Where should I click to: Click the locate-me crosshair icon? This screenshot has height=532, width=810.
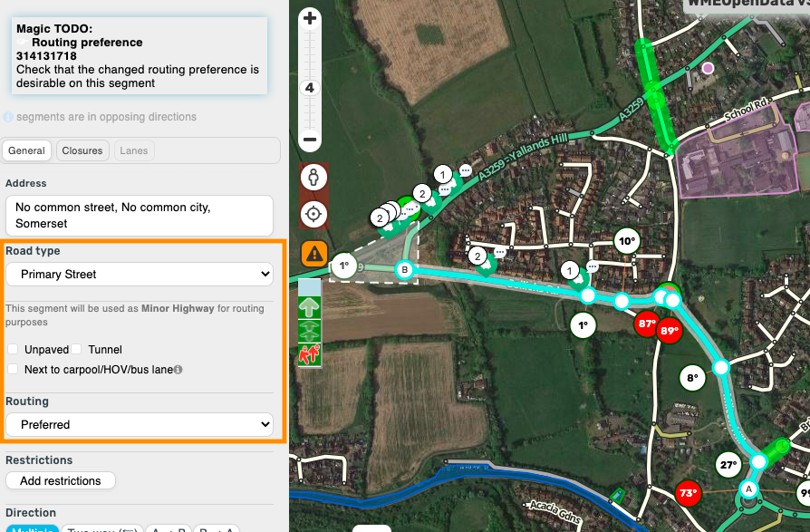coord(313,215)
